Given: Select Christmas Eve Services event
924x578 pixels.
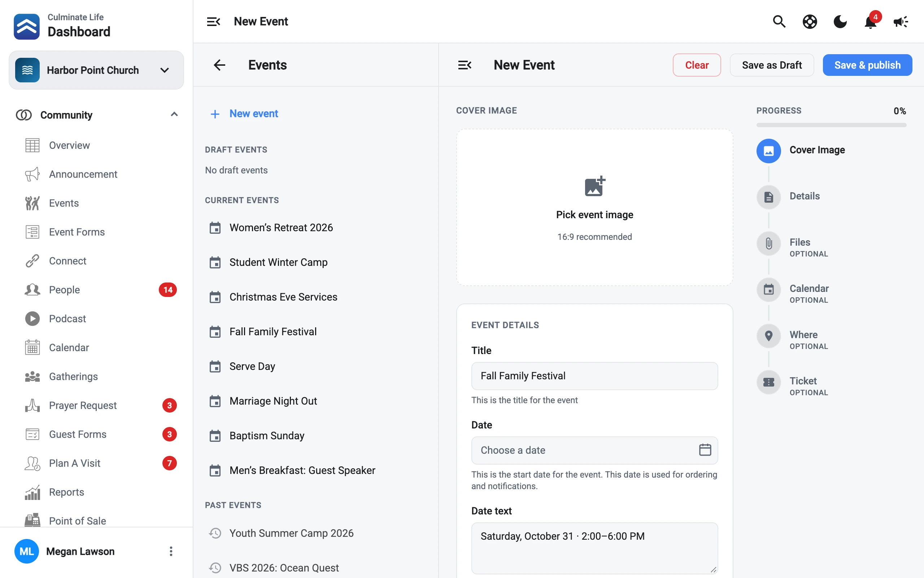Looking at the screenshot, I should 315,297.
